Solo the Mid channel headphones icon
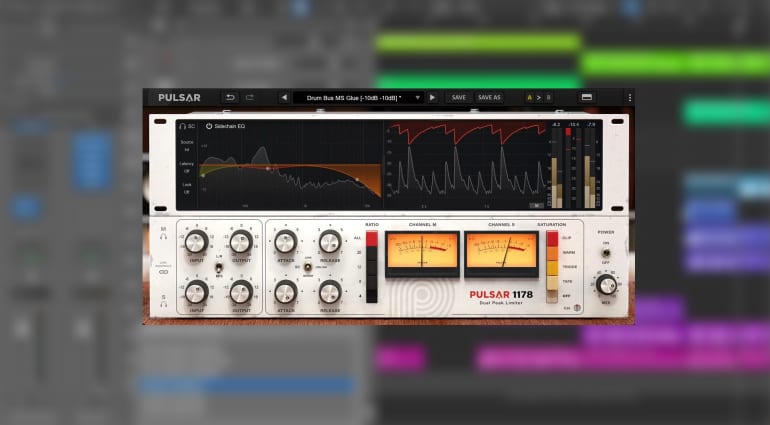 [x=163, y=237]
